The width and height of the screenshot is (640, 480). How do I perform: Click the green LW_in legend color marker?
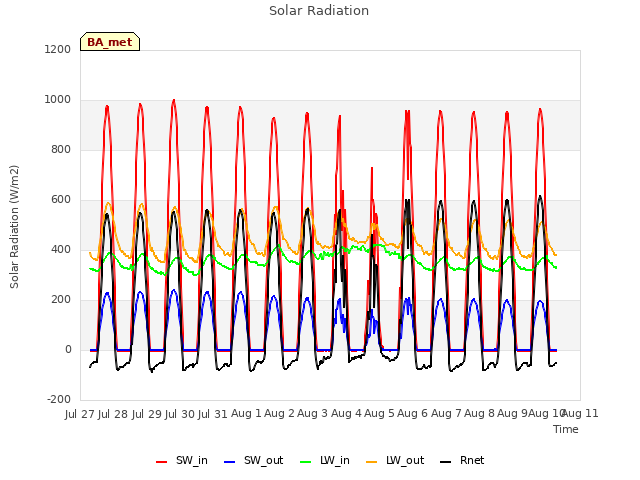pyautogui.click(x=306, y=462)
